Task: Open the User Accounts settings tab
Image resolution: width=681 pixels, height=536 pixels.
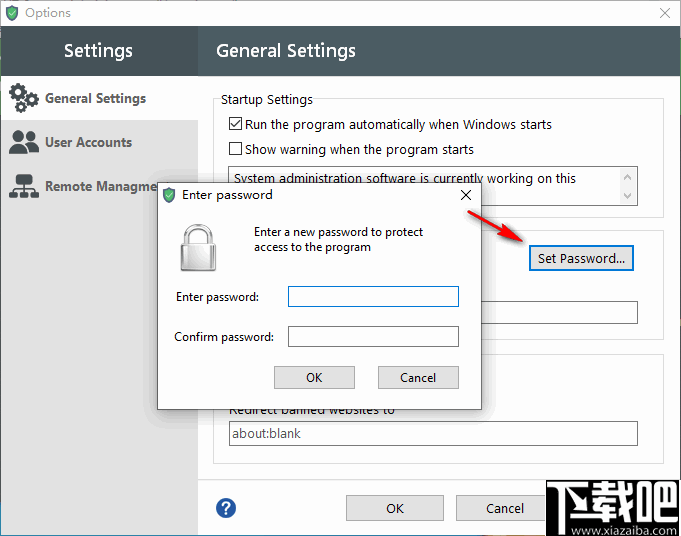Action: (x=88, y=142)
